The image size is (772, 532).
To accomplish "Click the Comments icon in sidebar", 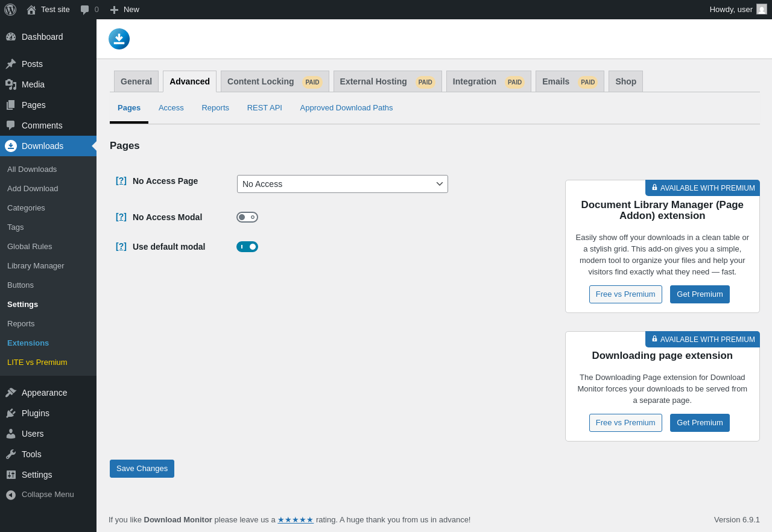I will (11, 125).
